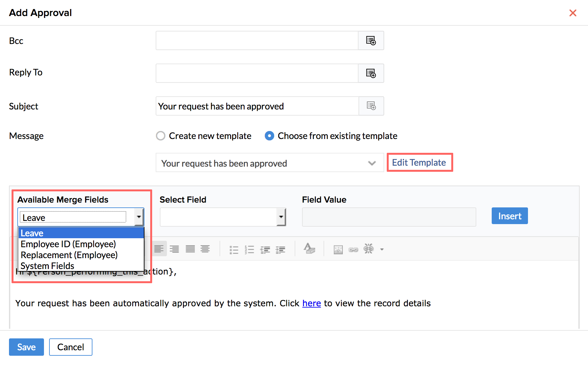The width and height of the screenshot is (588, 366).
Task: Click the unlink icon in toolbar
Action: click(x=368, y=249)
